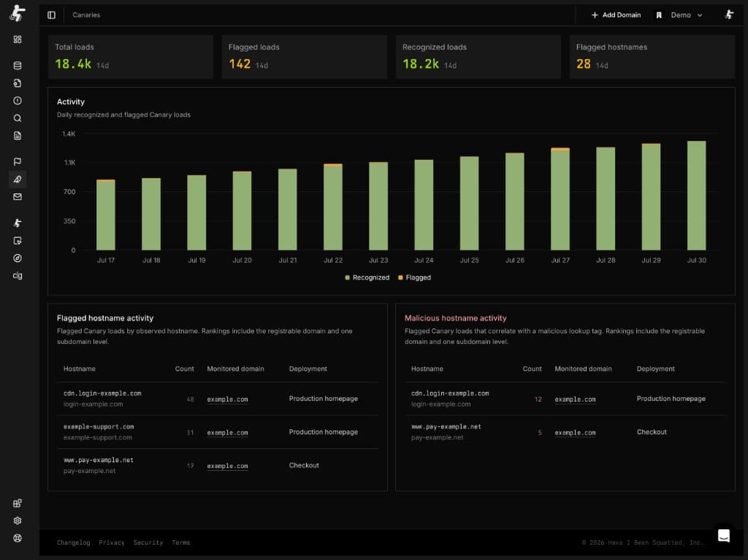Click the Malicious hostname activity heading
This screenshot has height=560, width=748.
point(456,318)
